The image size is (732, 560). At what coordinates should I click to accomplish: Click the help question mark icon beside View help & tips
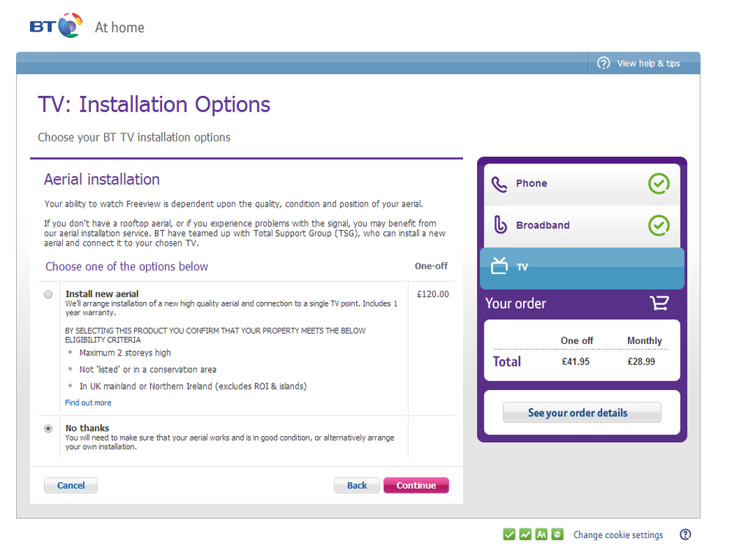[x=603, y=63]
